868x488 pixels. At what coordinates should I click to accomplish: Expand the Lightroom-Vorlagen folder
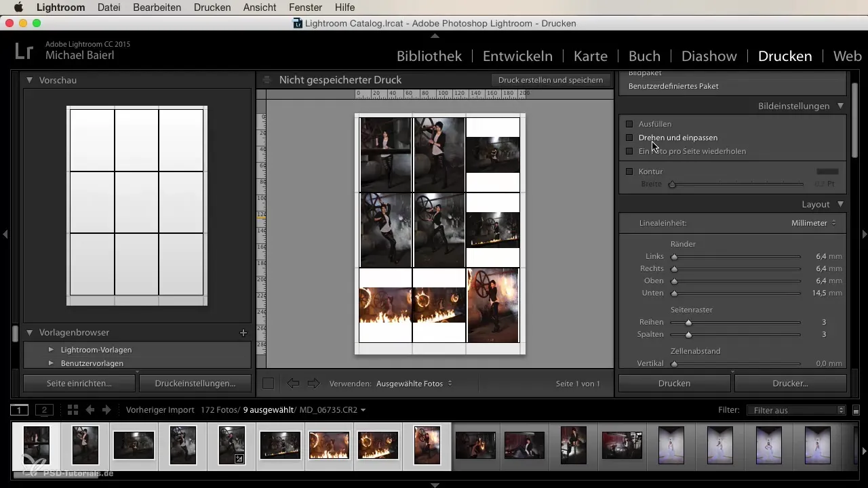pos(51,350)
